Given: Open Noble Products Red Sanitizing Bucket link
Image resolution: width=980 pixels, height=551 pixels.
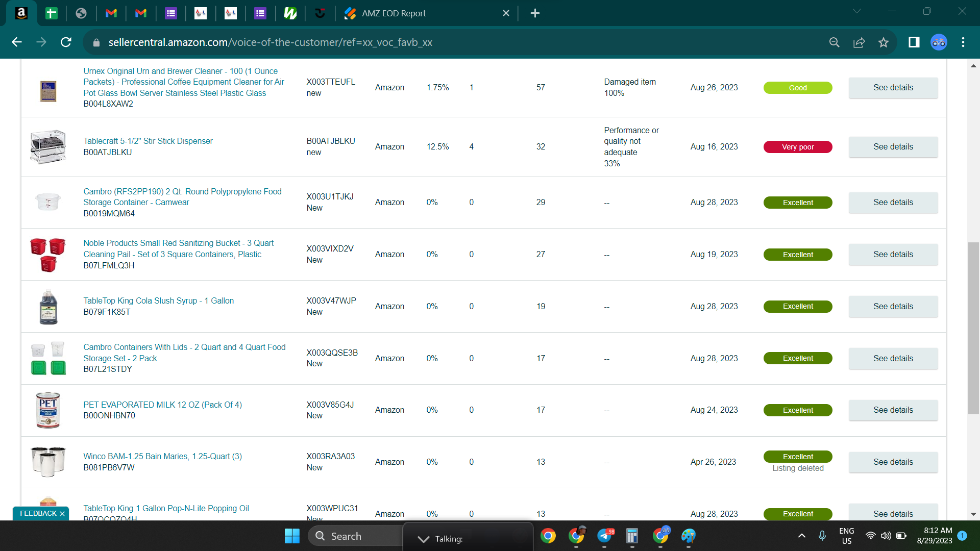Looking at the screenshot, I should coord(179,248).
